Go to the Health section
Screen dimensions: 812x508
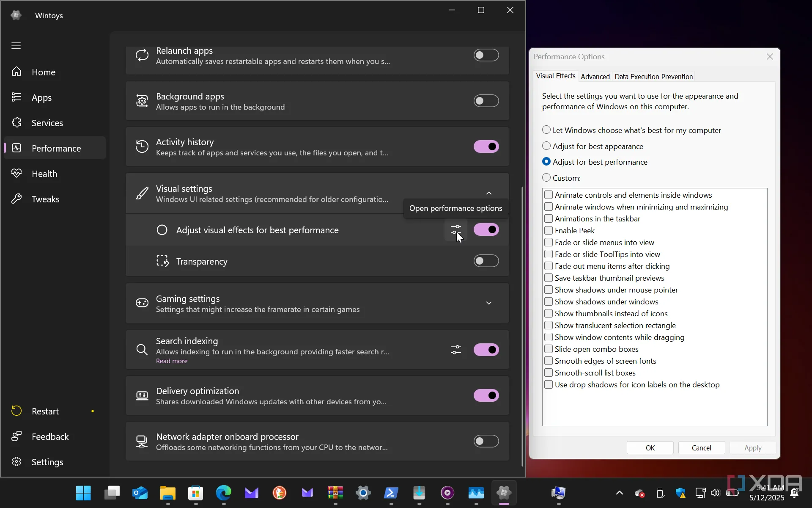pos(44,174)
